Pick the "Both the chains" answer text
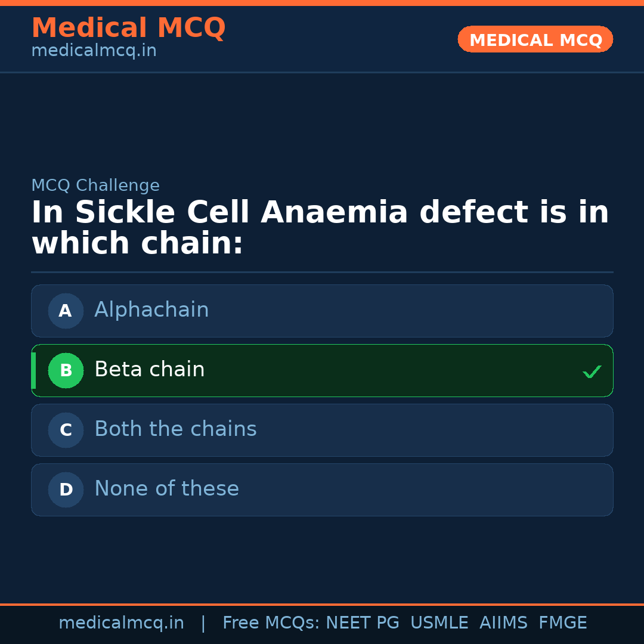This screenshot has width=644, height=644. point(175,429)
